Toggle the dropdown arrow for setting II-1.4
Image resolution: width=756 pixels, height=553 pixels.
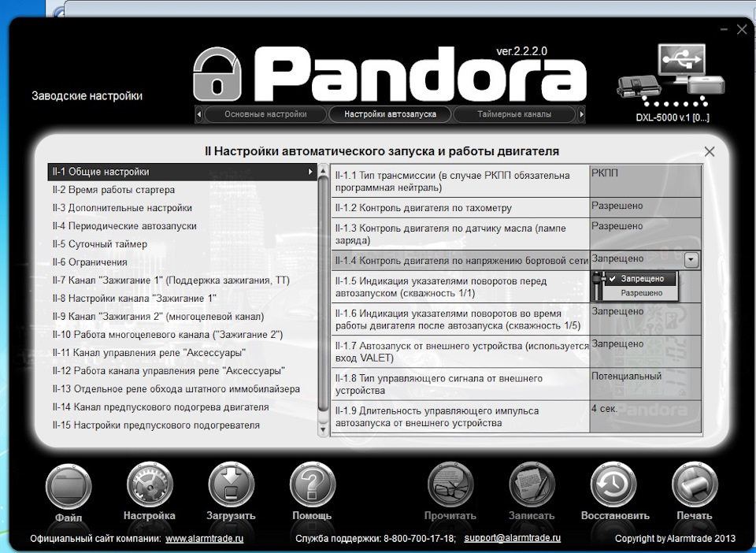[x=691, y=259]
